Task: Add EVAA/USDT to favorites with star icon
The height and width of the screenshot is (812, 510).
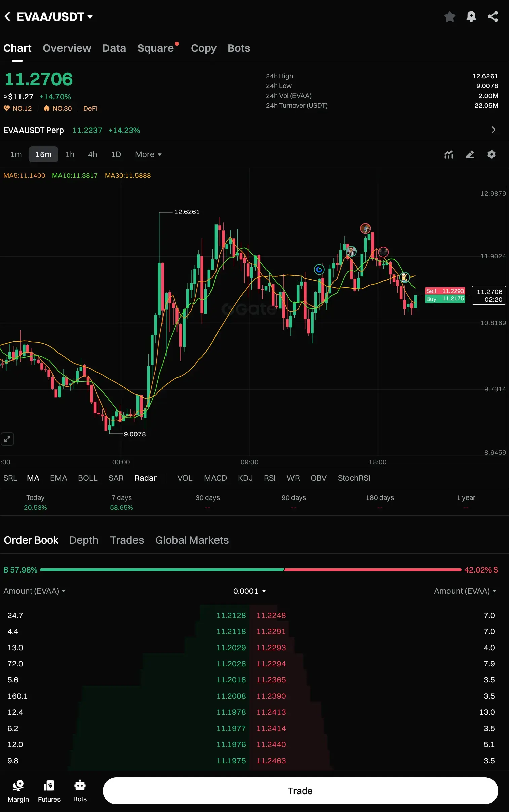Action: [x=450, y=16]
